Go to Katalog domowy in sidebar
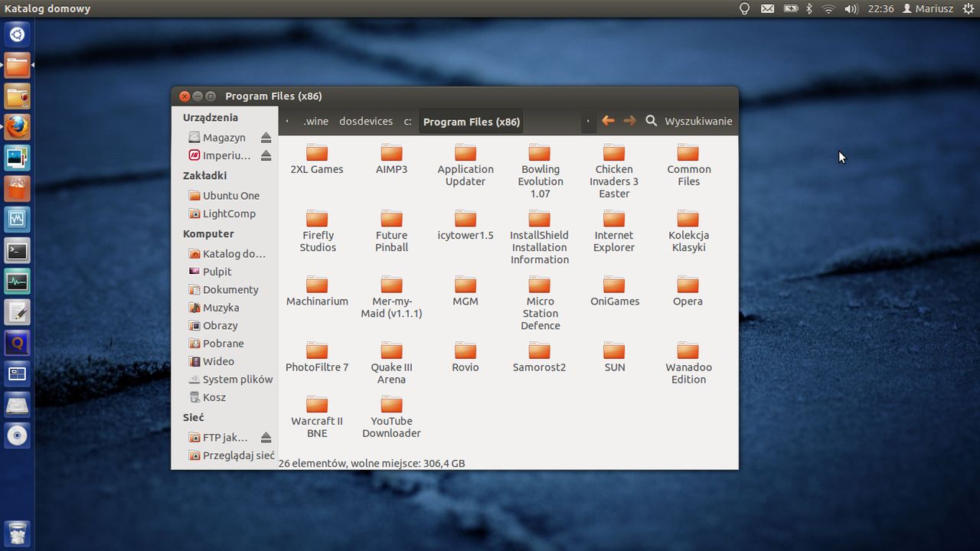This screenshot has height=551, width=980. click(x=228, y=253)
